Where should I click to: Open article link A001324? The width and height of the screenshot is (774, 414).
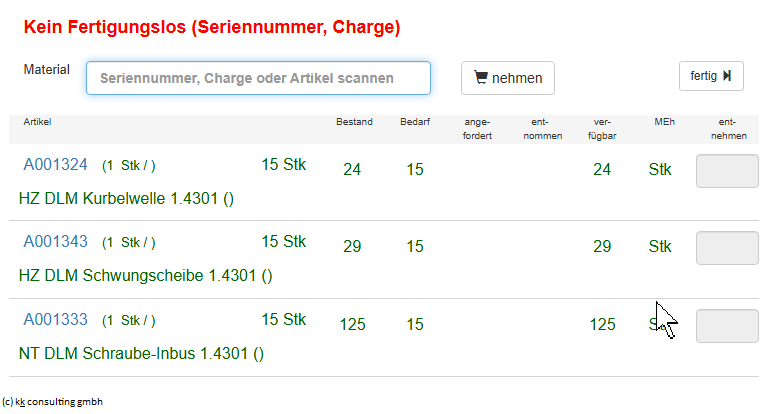point(55,164)
